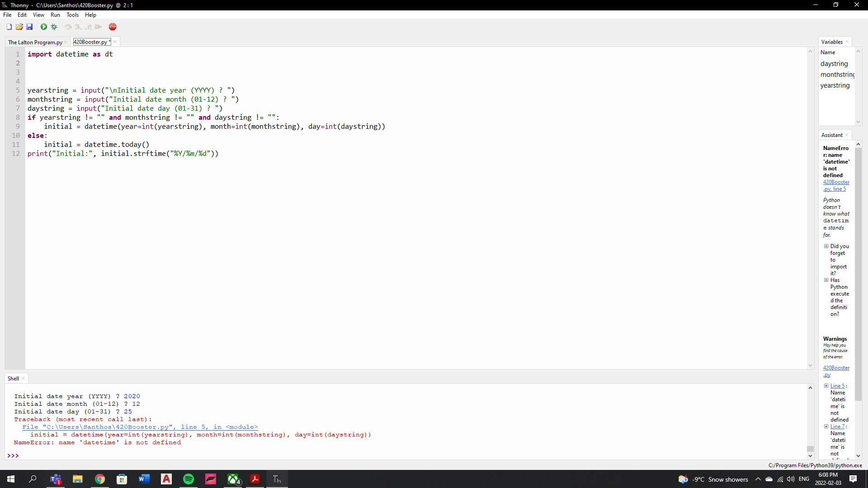This screenshot has width=868, height=488.
Task: Click the Shell prompt >>> input line
Action: pyautogui.click(x=407, y=455)
